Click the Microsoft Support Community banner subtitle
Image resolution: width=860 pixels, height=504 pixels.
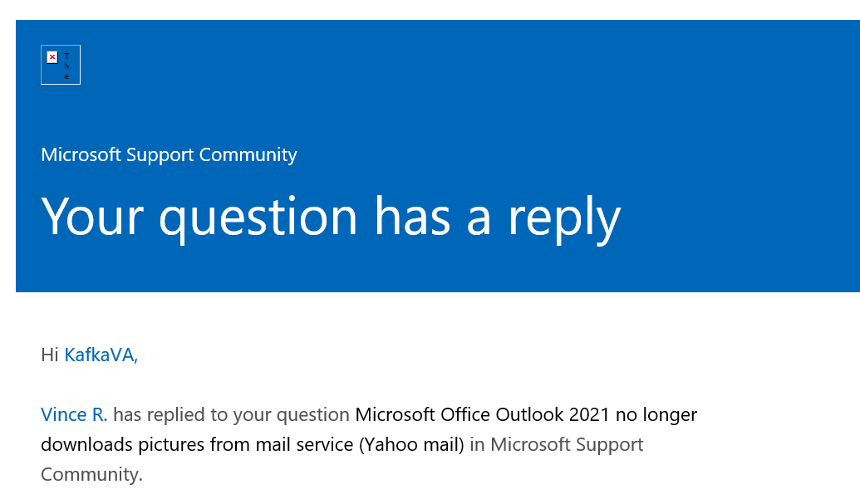click(169, 154)
